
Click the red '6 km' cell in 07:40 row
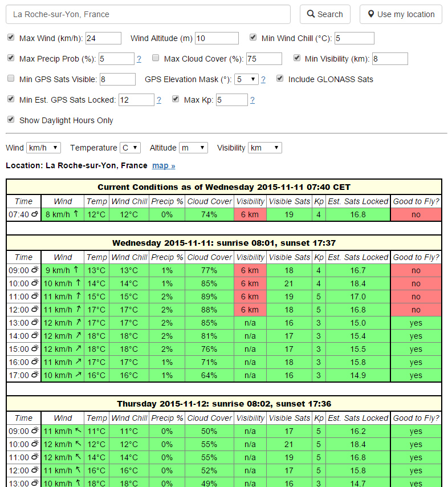250,214
